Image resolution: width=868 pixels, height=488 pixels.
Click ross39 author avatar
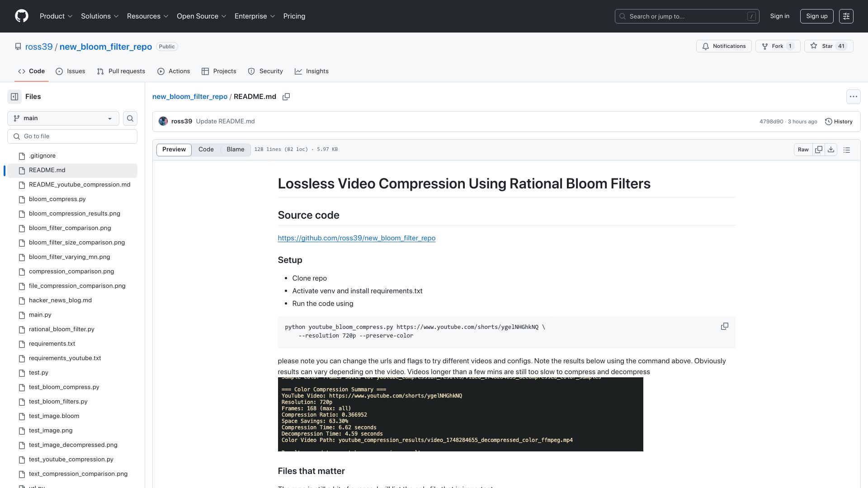(x=163, y=121)
